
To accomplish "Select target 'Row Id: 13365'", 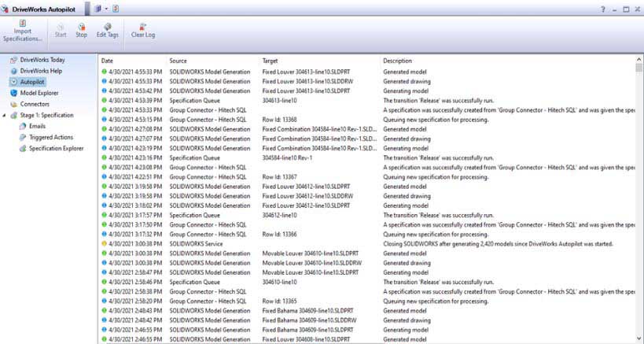I will coord(279,301).
